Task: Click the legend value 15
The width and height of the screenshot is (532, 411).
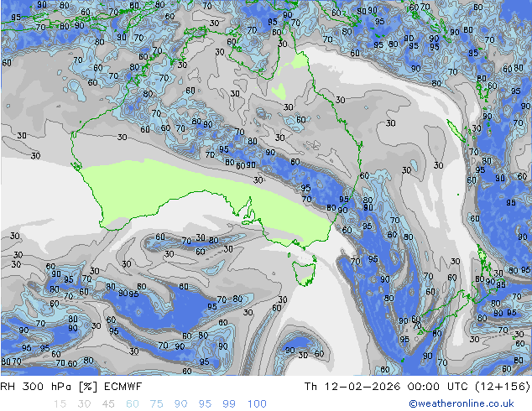Action: pos(60,404)
